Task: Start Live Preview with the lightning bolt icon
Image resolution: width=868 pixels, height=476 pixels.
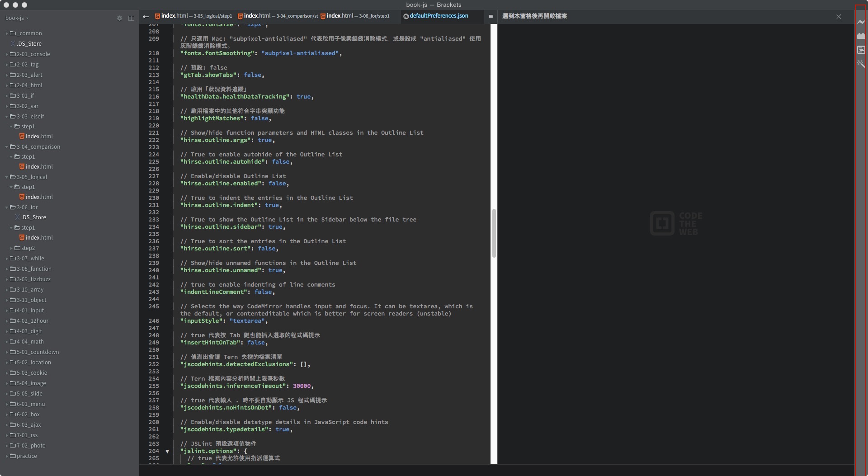Action: click(x=861, y=22)
